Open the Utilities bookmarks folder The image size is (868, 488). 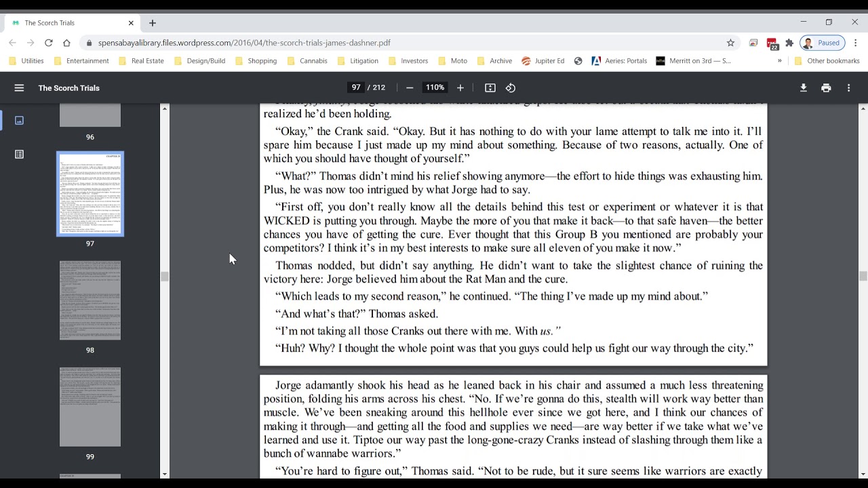[26, 61]
